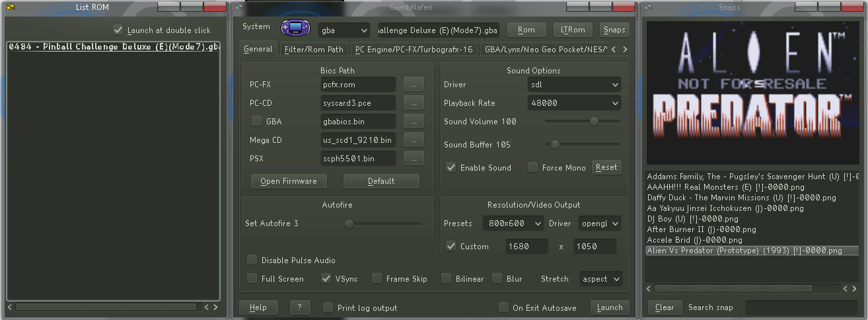Toggle Launch at double click
Screen dimensions: 868x320
coord(118,30)
